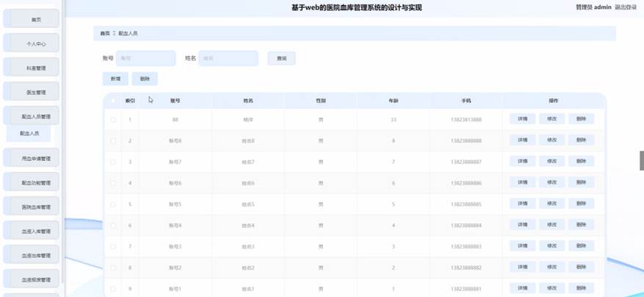
Task: Click 删除 for the 账号8 row
Action: 581,140
